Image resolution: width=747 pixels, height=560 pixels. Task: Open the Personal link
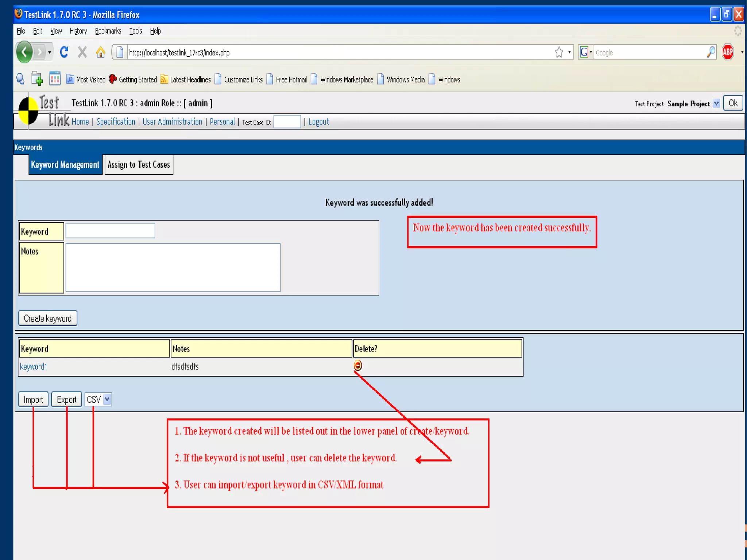click(222, 121)
